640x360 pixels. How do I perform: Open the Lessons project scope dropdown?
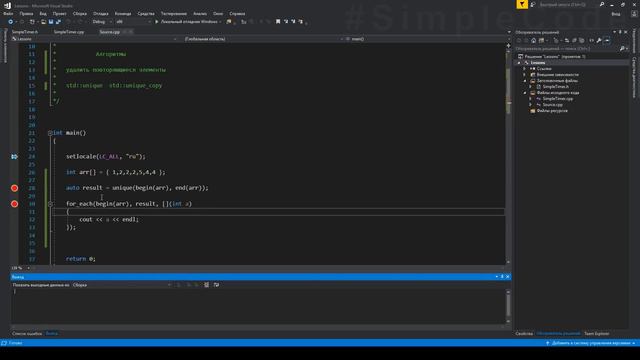(x=94, y=39)
